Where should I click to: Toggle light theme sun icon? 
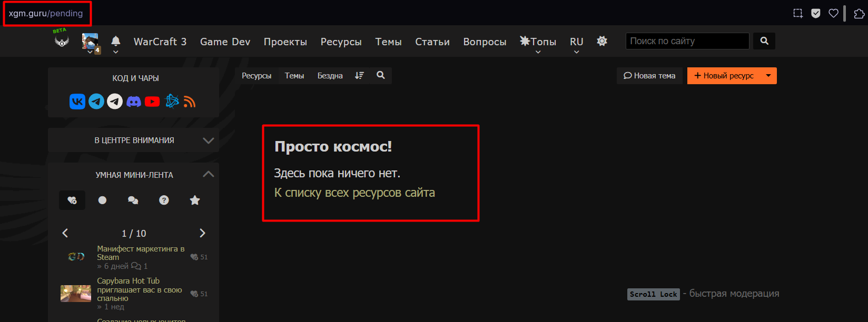tap(602, 41)
